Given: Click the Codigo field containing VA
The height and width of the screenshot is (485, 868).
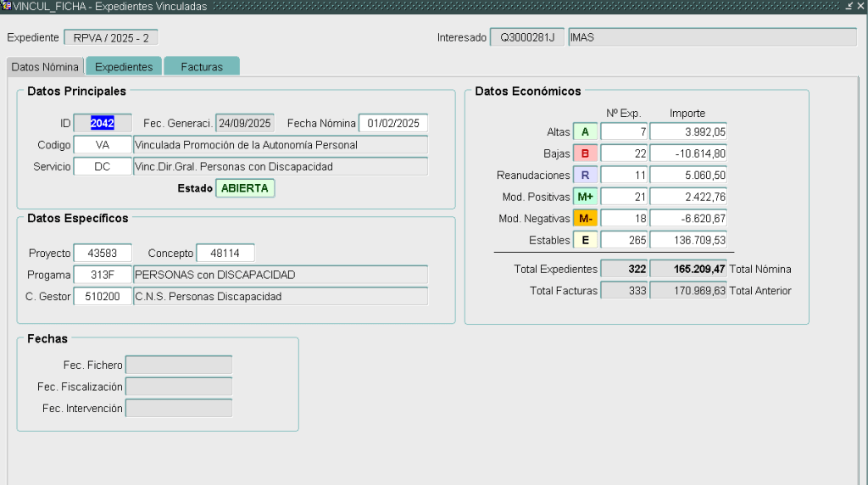Looking at the screenshot, I should [103, 145].
